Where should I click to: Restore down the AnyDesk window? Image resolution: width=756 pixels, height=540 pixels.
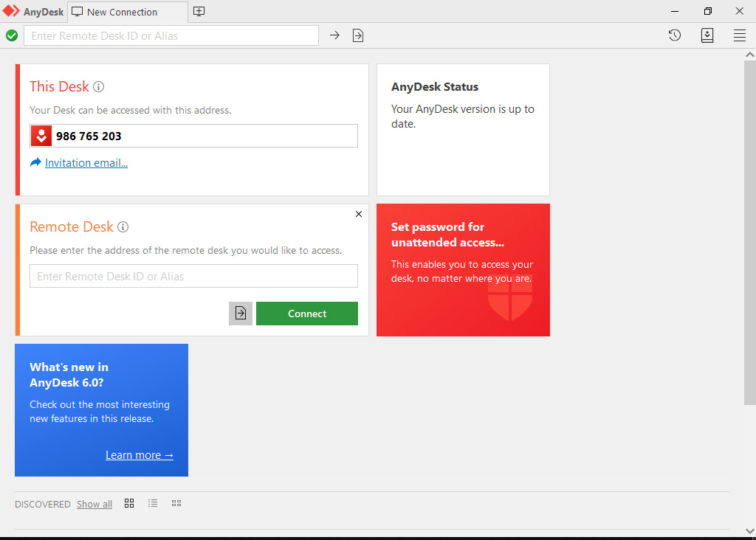tap(707, 11)
